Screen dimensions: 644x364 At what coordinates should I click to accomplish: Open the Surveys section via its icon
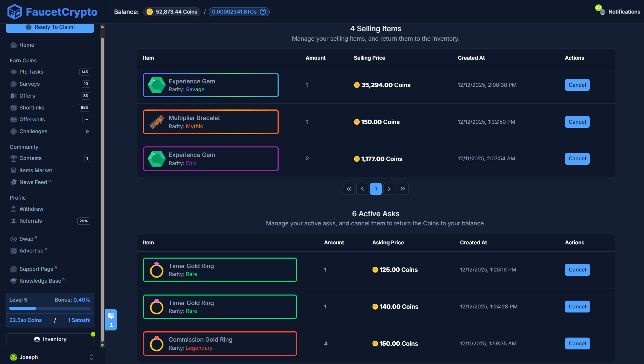point(14,84)
